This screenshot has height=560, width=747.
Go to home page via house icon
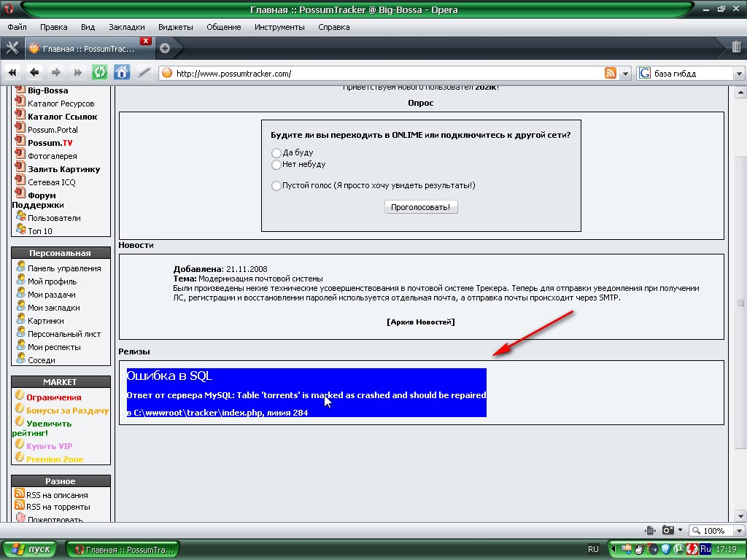pyautogui.click(x=122, y=73)
